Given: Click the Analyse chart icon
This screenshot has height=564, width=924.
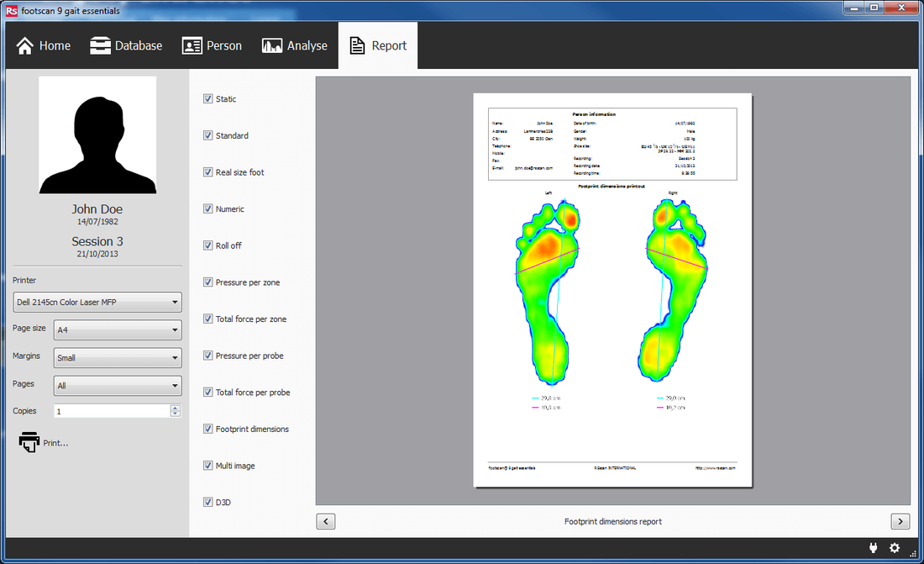Looking at the screenshot, I should 272,45.
